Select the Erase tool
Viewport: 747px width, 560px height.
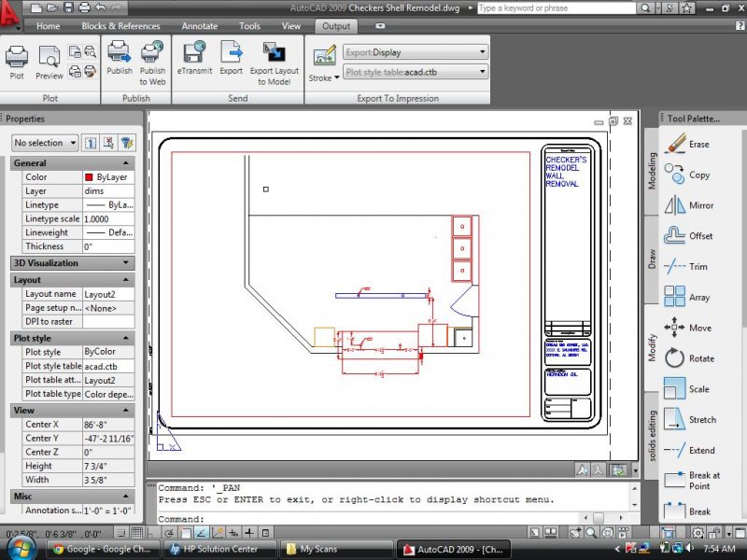coord(676,144)
